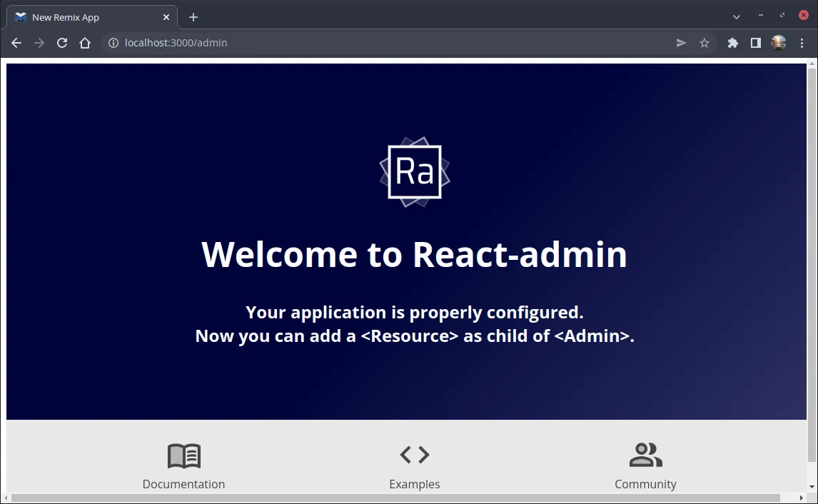
Task: Click the Documentation book icon
Action: point(183,455)
